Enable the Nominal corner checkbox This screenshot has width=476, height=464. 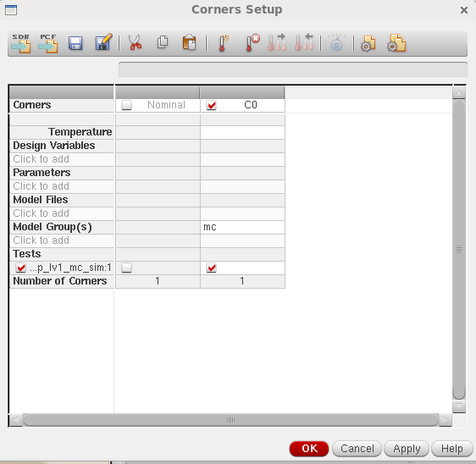[x=126, y=105]
